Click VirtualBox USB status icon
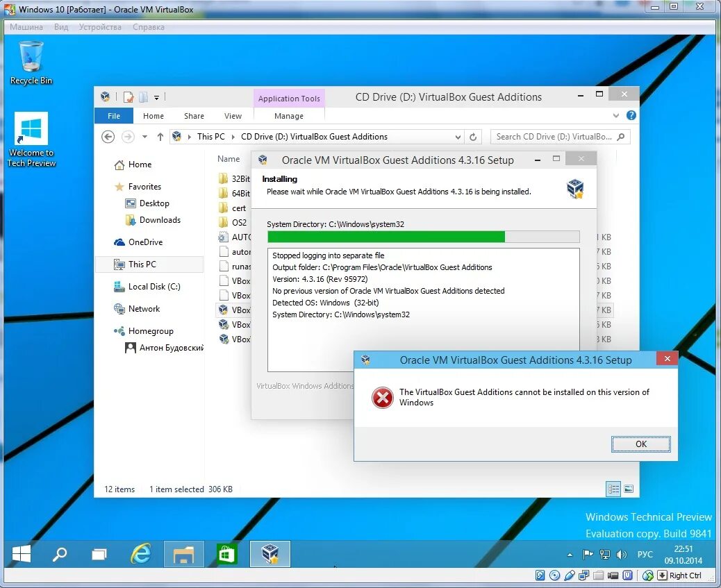This screenshot has width=721, height=588. tap(570, 575)
